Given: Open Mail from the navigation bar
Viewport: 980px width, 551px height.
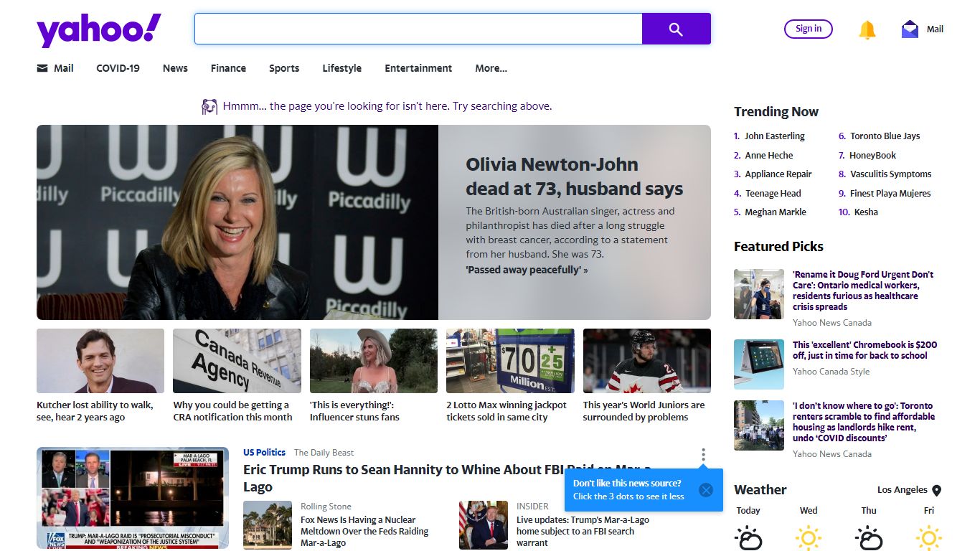Looking at the screenshot, I should coord(55,68).
